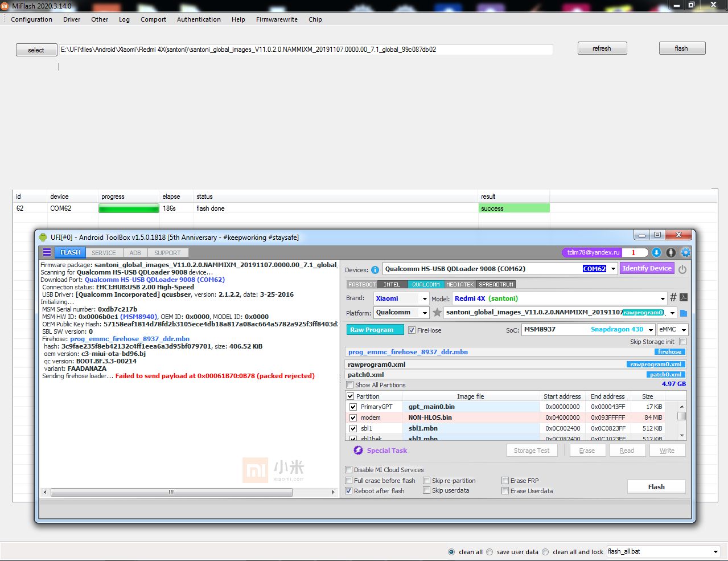The height and width of the screenshot is (561, 728).
Task: Click the tdim78@yandex.ru account badge
Action: coord(593,252)
